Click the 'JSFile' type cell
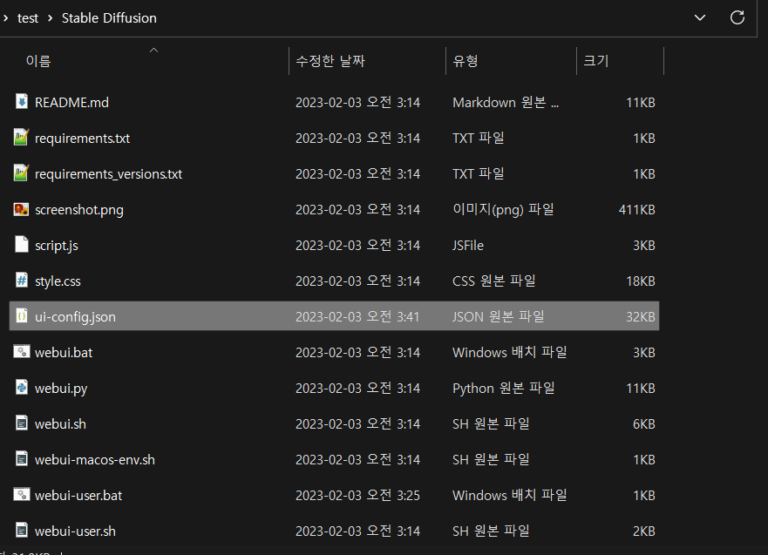Image resolution: width=768 pixels, height=555 pixels. [468, 245]
